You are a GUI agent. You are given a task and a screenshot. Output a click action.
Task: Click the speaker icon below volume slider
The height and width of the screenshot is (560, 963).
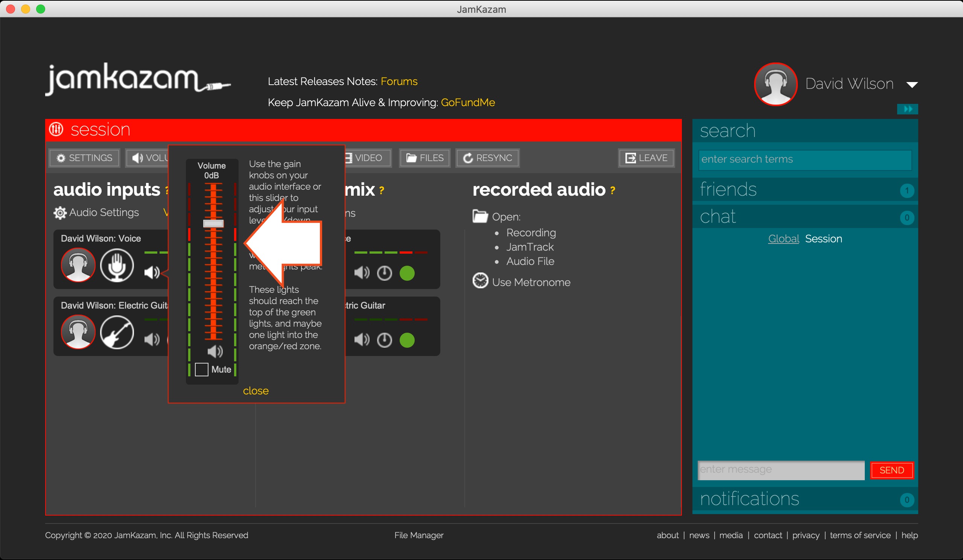tap(215, 351)
